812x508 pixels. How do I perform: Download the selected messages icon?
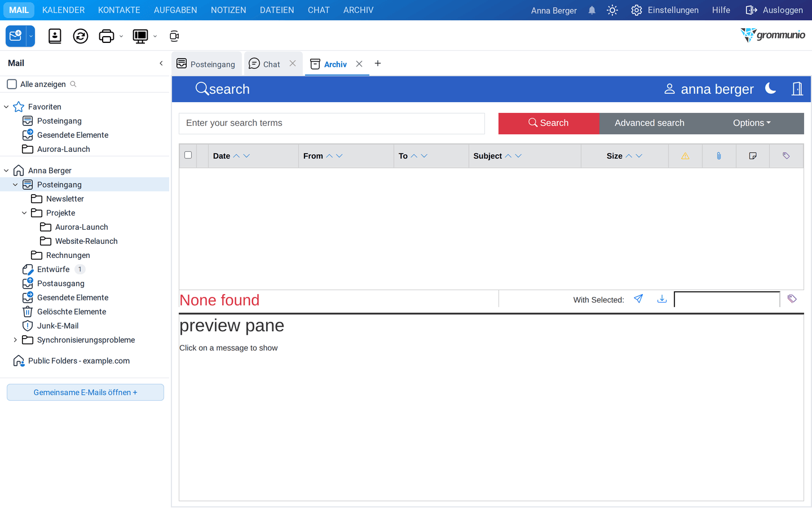click(x=662, y=299)
